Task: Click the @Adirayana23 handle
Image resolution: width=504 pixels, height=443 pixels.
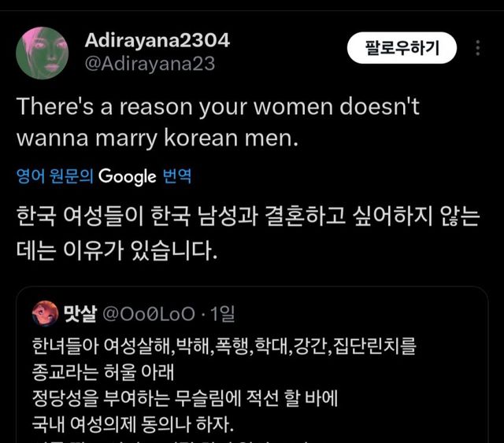Action: pyautogui.click(x=150, y=64)
